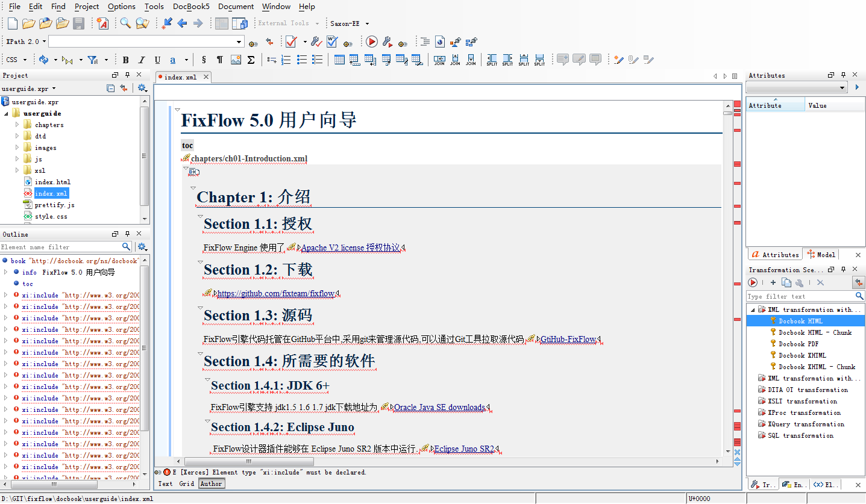Toggle Link with Editor in Project panel
The image size is (866, 504).
124,88
